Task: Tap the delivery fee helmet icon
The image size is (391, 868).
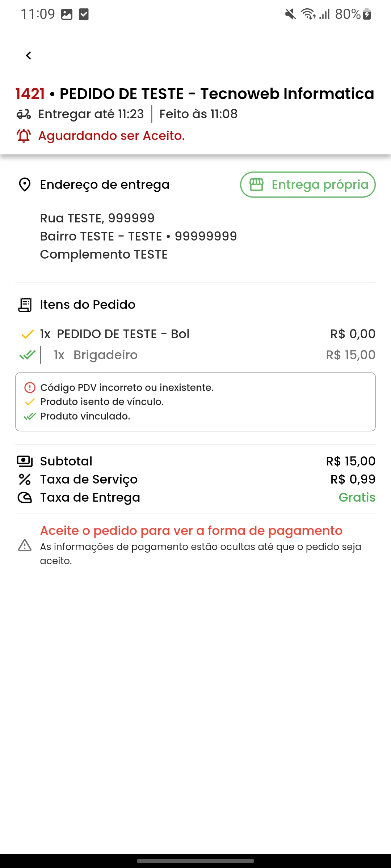Action: [25, 498]
